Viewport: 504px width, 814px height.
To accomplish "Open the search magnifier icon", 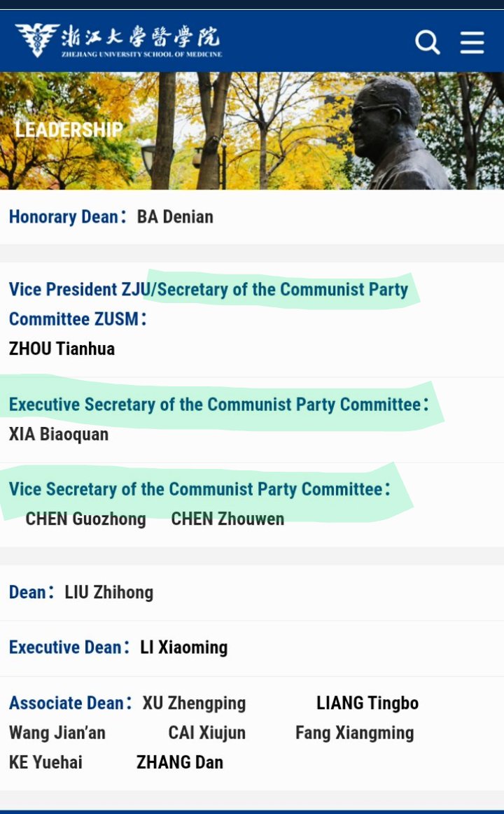I will 427,42.
